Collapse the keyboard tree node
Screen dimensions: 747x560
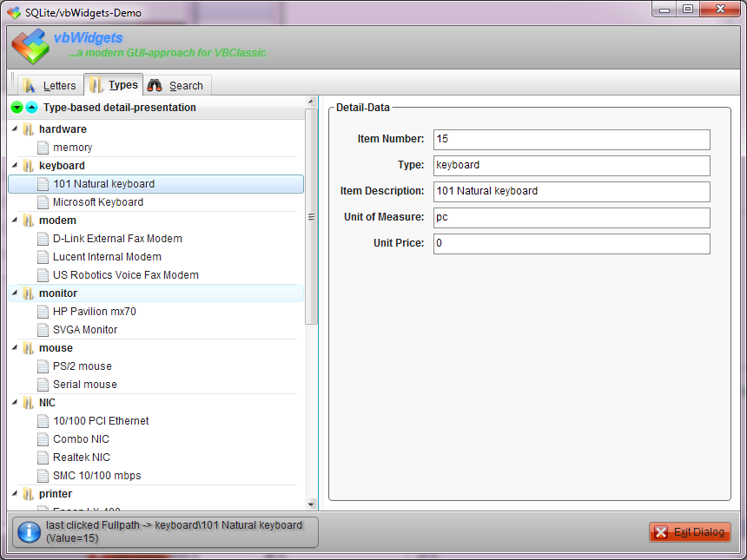point(15,166)
